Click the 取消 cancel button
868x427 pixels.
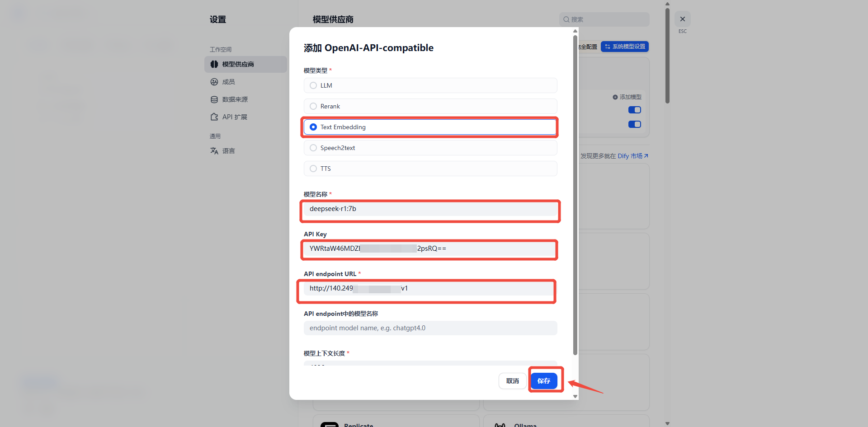click(x=513, y=381)
